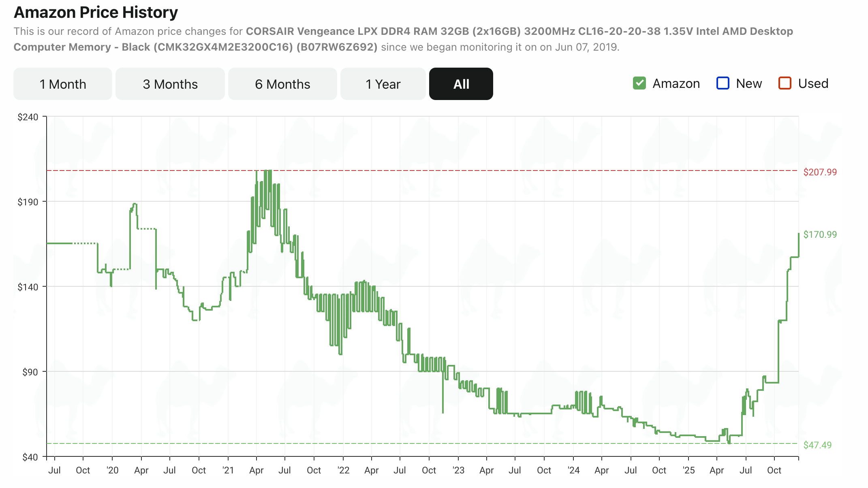Click the Used legend label
This screenshot has width=868, height=488.
click(813, 83)
